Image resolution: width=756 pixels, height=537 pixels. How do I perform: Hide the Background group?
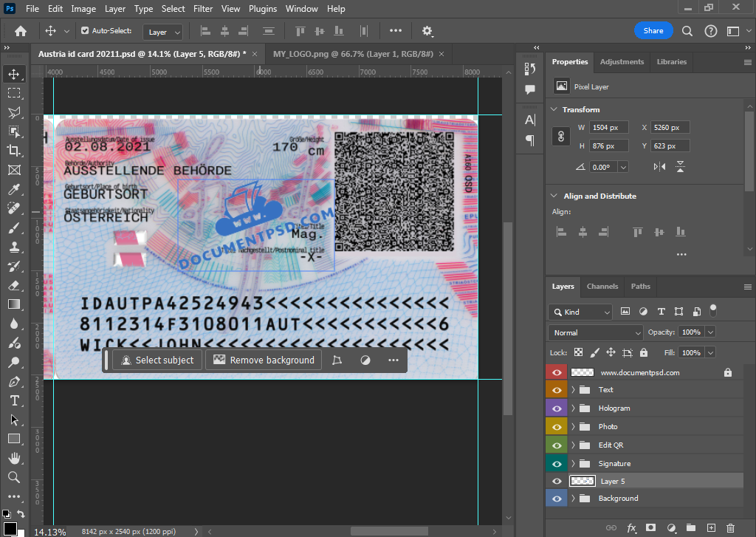(x=557, y=499)
